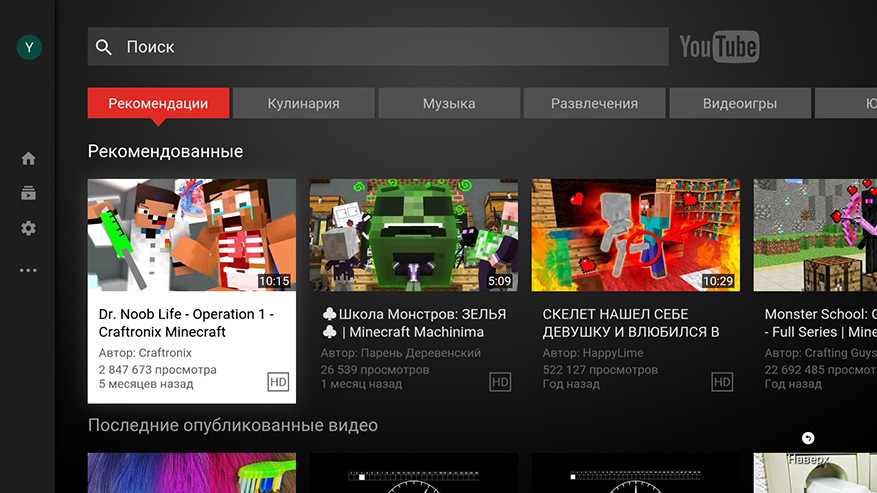Image resolution: width=877 pixels, height=493 pixels.
Task: Open the subscriptions stack icon in sidebar
Action: (x=29, y=194)
